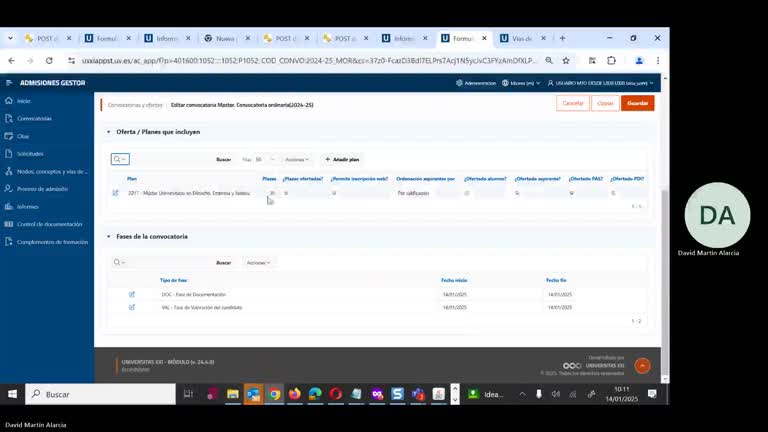Open the Windows Start menu
768x432 pixels.
pos(12,394)
